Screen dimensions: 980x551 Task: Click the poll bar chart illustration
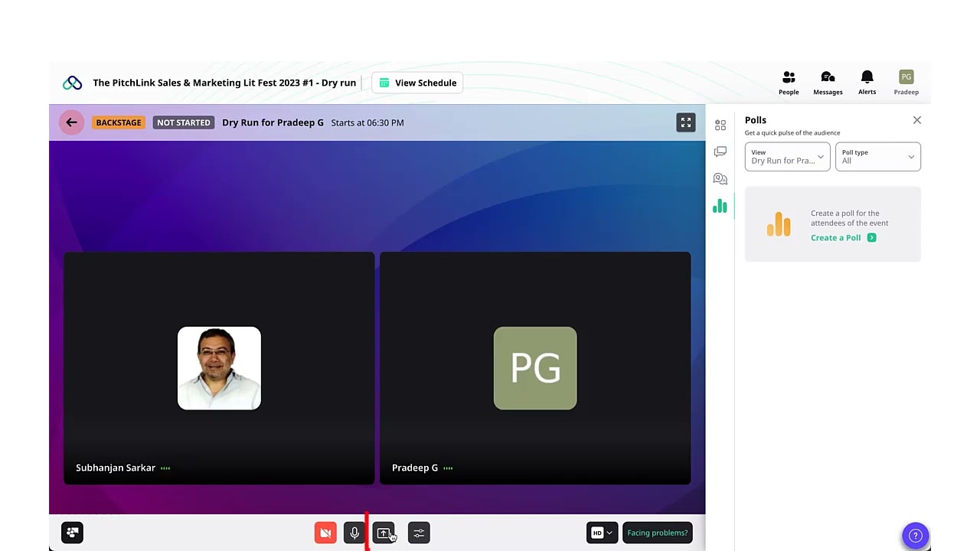(x=779, y=224)
